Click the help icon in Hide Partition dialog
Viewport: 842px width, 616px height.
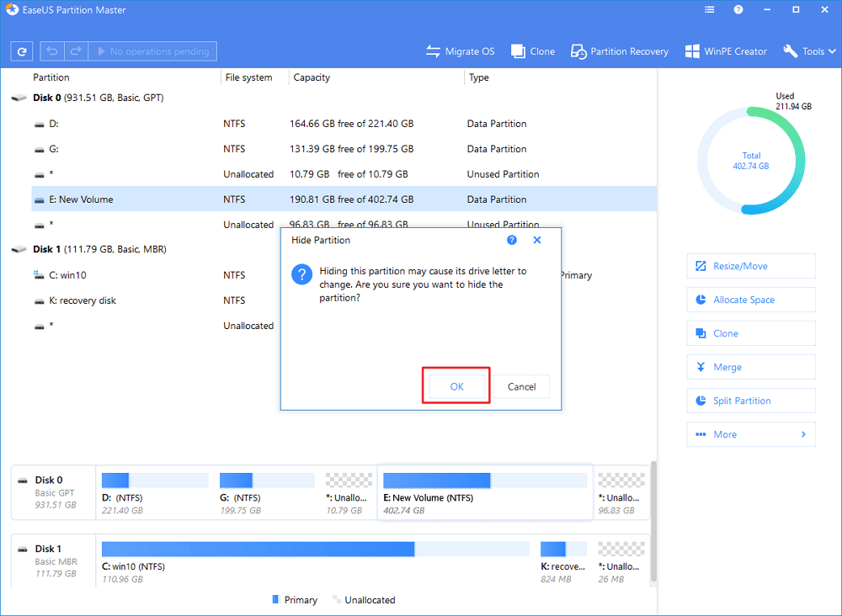(512, 240)
